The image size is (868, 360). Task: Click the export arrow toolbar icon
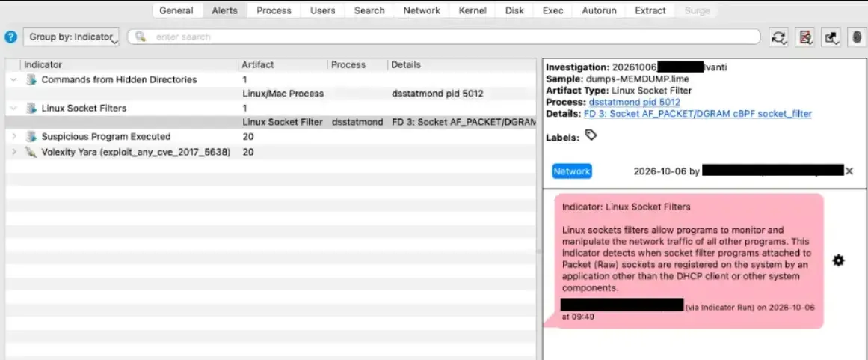pos(831,37)
